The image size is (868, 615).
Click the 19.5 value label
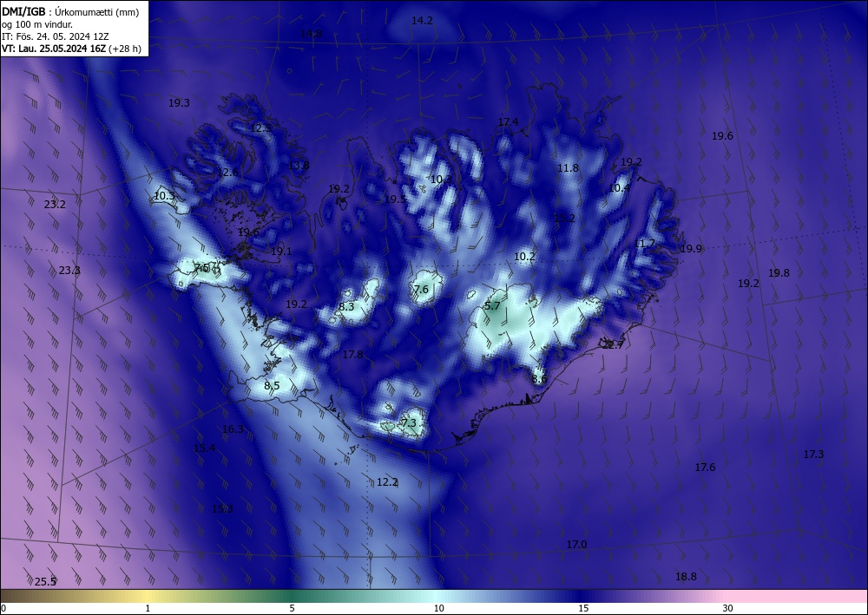click(395, 200)
